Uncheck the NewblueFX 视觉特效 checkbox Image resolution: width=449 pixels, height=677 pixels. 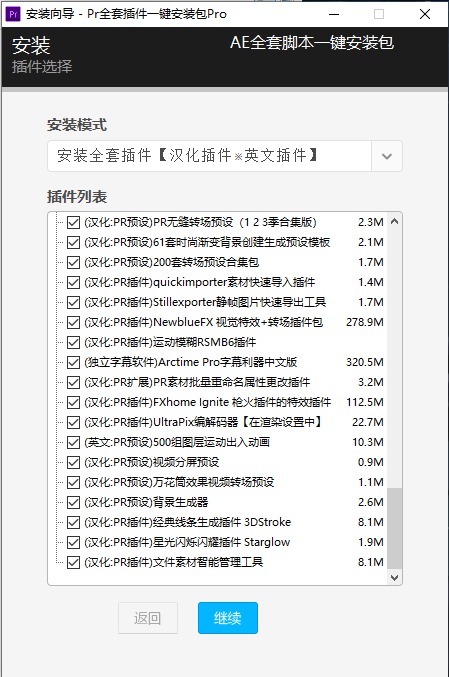(73, 323)
